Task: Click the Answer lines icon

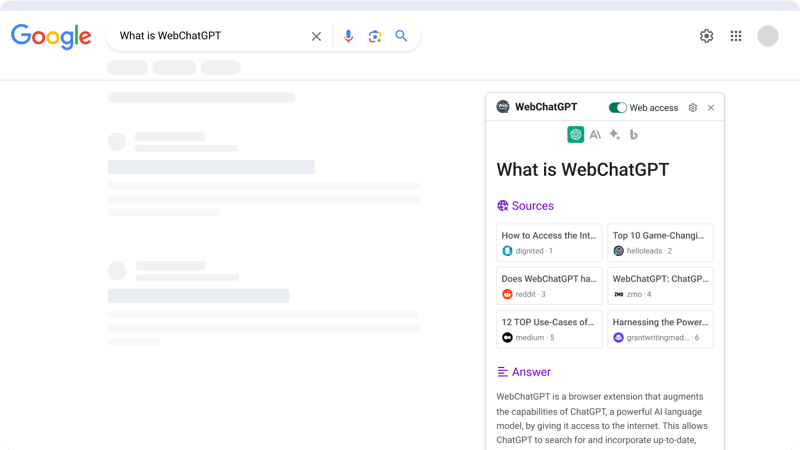Action: [x=503, y=372]
